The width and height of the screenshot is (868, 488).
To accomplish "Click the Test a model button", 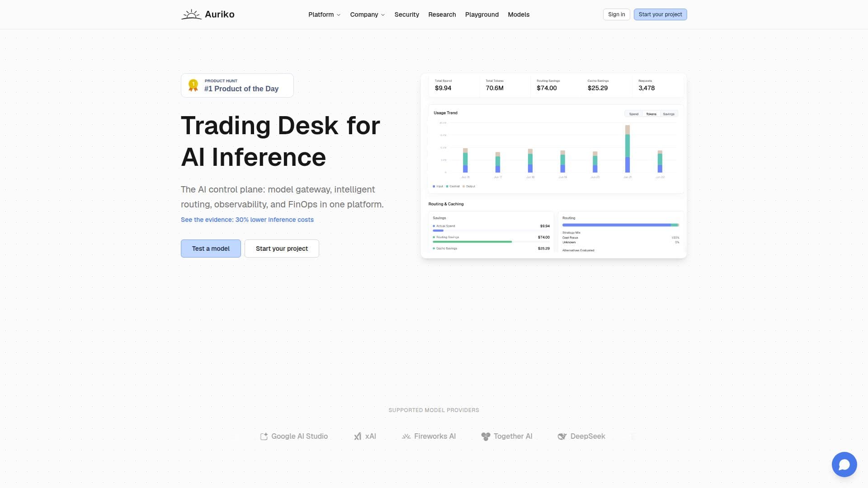I will click(x=211, y=249).
